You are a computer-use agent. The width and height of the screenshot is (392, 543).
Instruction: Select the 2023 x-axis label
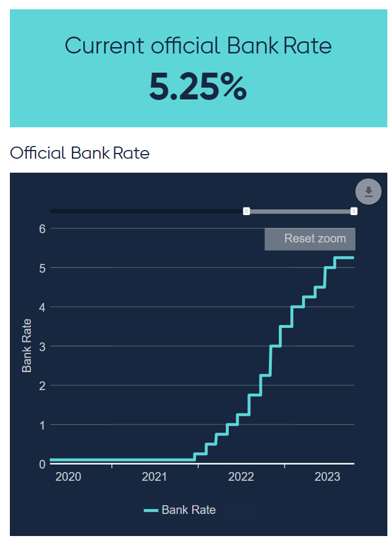pyautogui.click(x=327, y=477)
